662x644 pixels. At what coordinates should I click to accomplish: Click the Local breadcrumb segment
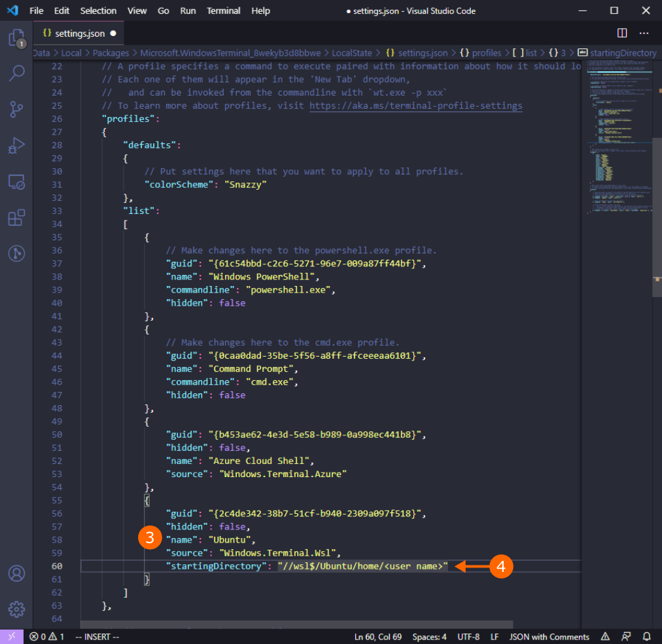pyautogui.click(x=71, y=53)
